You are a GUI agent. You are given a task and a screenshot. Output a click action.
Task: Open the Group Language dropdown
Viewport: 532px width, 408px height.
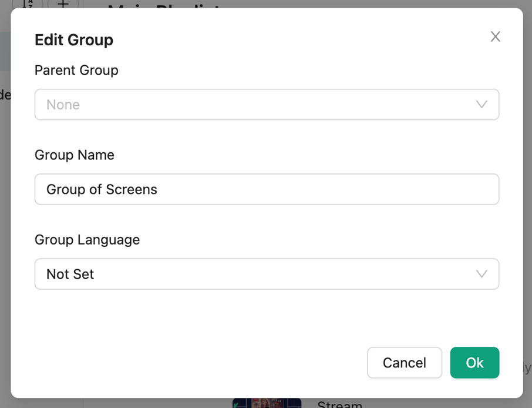(x=267, y=274)
